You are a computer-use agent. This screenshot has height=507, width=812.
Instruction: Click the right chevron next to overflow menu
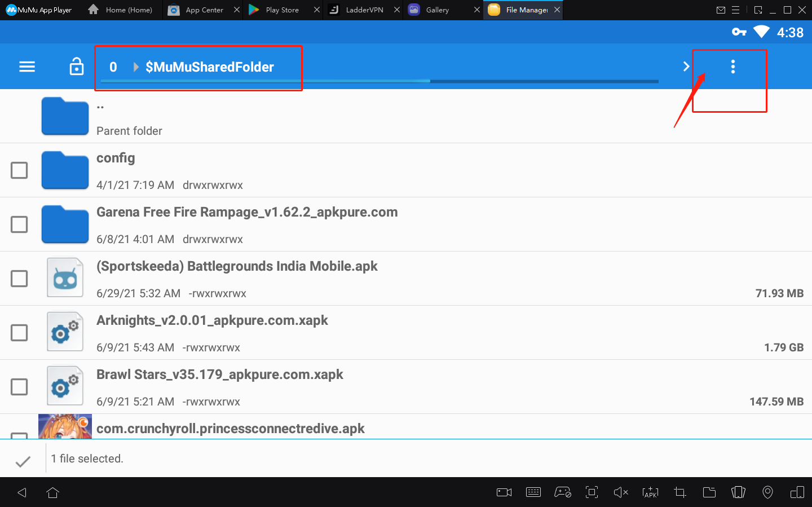[x=686, y=67]
